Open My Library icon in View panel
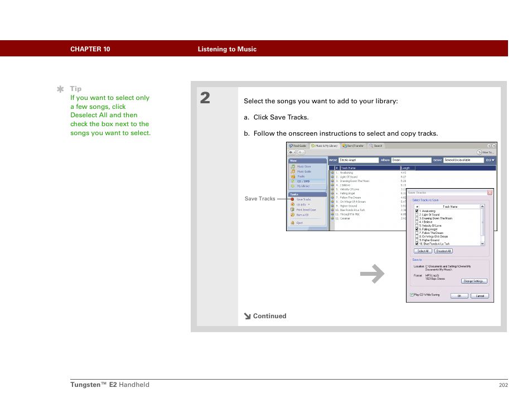 293,186
